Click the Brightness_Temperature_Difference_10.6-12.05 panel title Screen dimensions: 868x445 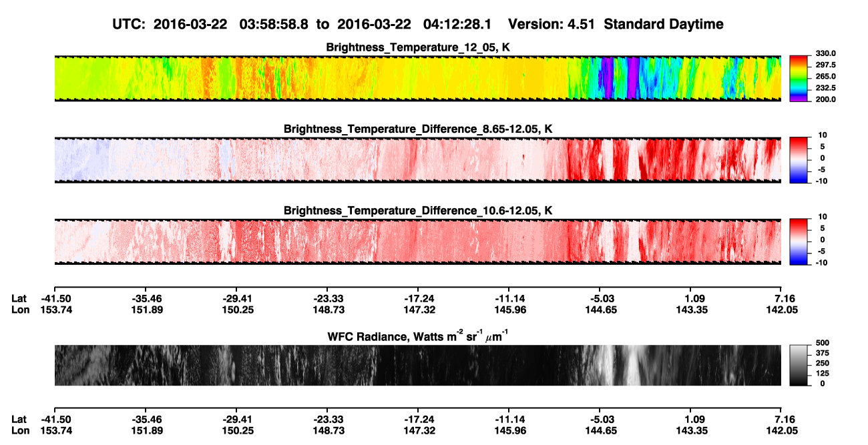click(419, 211)
